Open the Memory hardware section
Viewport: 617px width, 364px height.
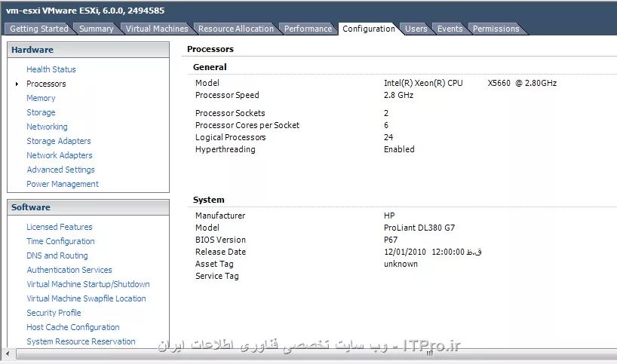[41, 98]
